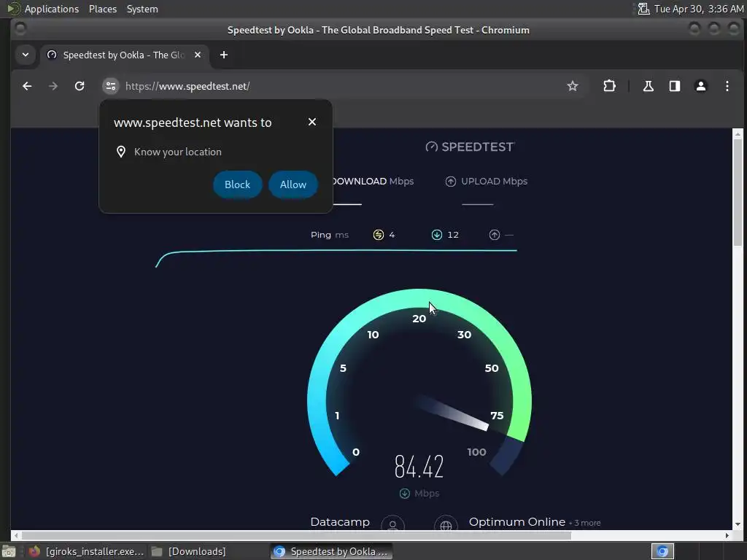Click the show desktop icon in taskbar
Image resolution: width=747 pixels, height=560 pixels.
(9, 551)
